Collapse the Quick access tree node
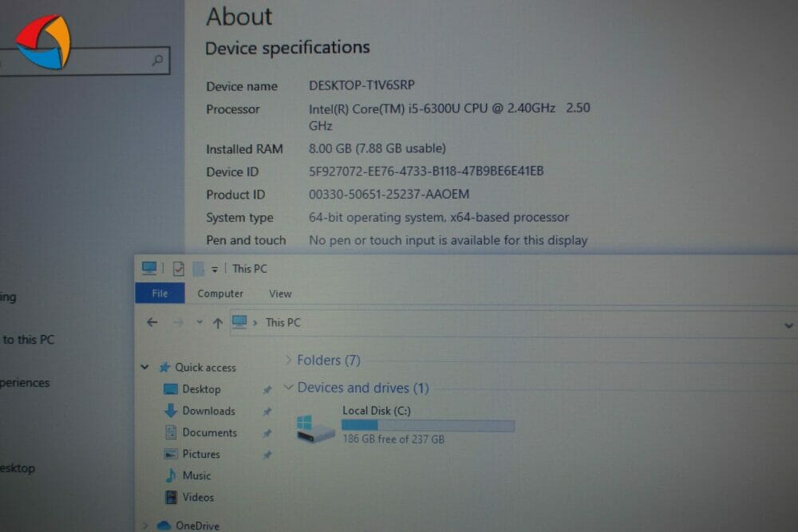The width and height of the screenshot is (798, 532). point(145,367)
